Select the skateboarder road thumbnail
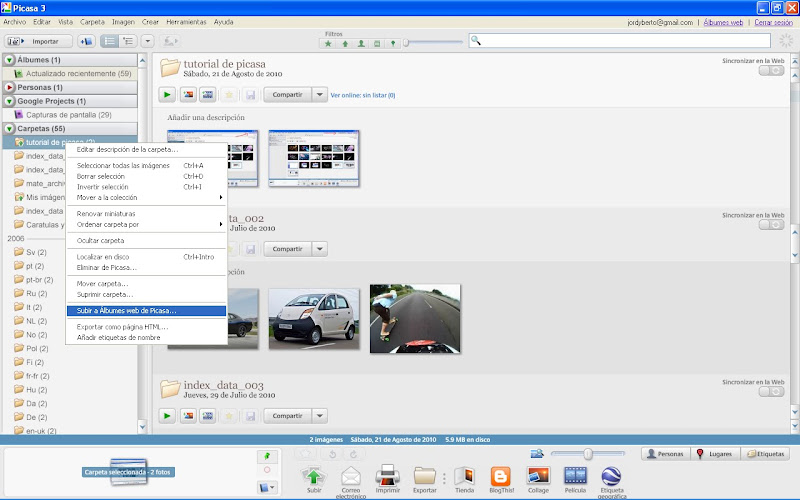The width and height of the screenshot is (800, 500). click(415, 319)
